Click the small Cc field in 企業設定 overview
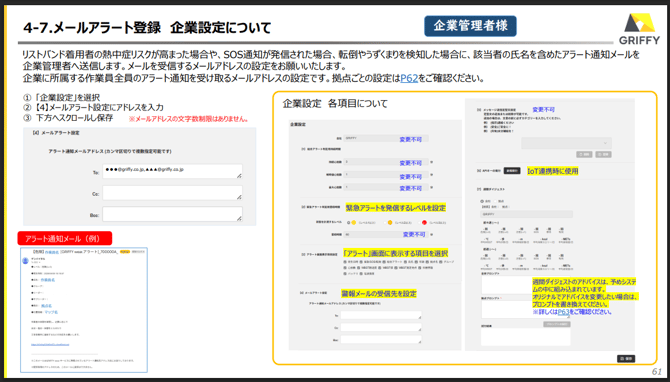 pyautogui.click(x=381, y=327)
